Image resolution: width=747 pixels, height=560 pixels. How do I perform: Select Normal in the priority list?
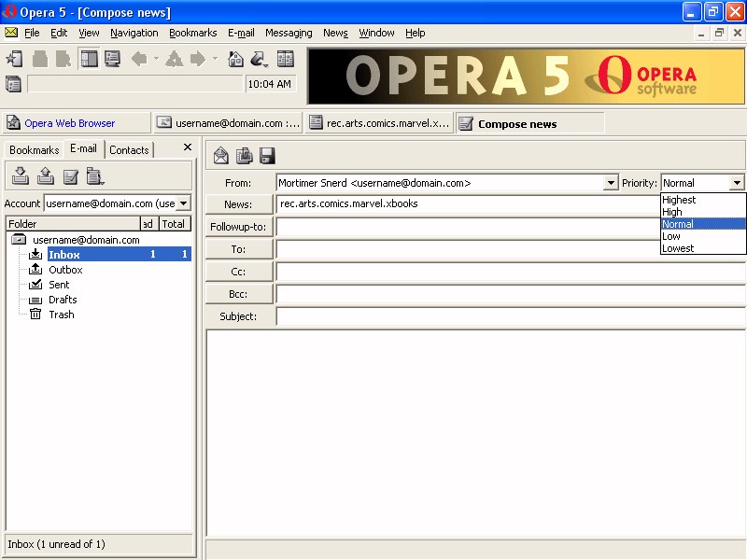click(x=703, y=224)
